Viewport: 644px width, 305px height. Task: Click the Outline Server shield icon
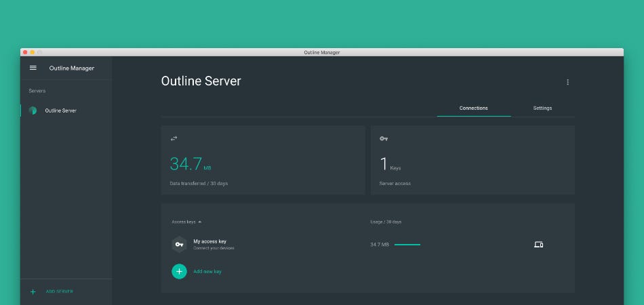33,110
